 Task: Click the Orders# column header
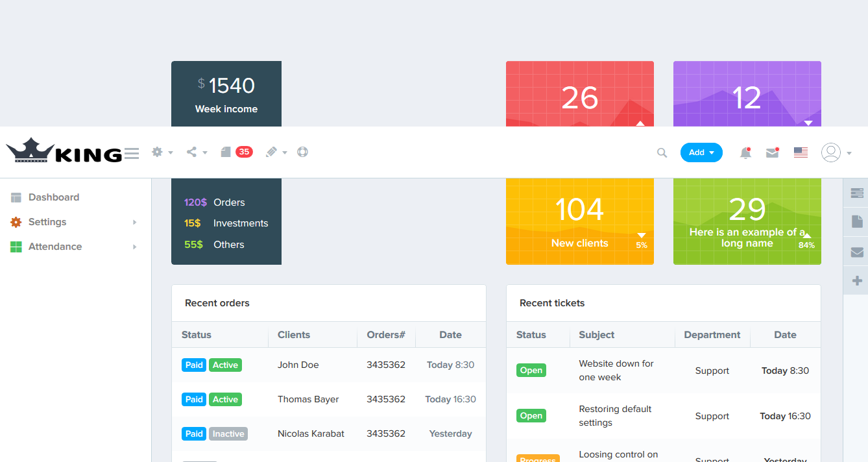pyautogui.click(x=385, y=335)
